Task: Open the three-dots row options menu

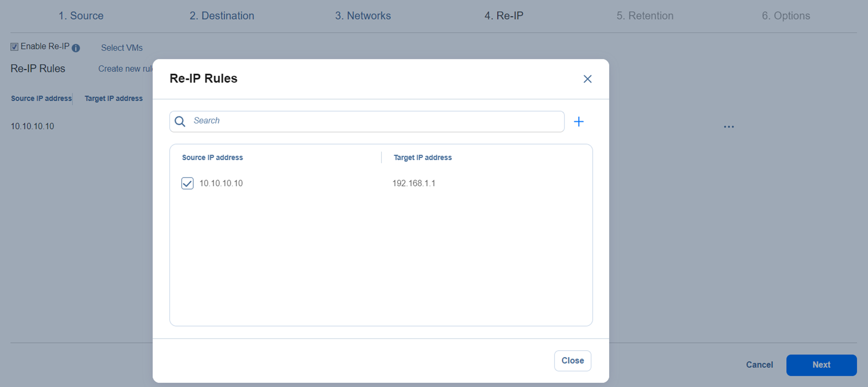Action: 729,127
